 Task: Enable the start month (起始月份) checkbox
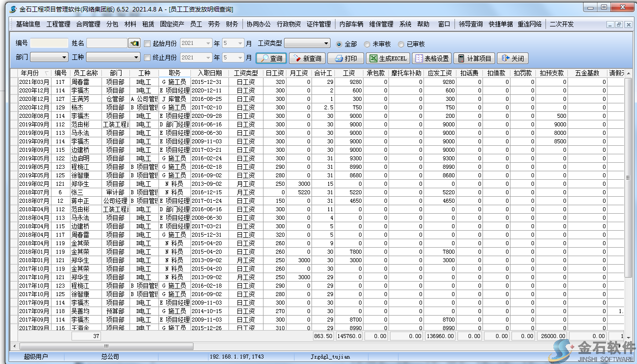[147, 44]
